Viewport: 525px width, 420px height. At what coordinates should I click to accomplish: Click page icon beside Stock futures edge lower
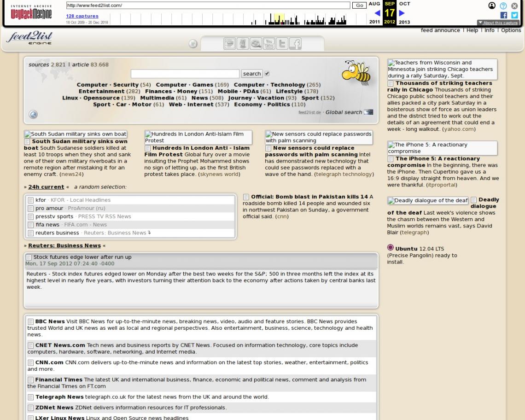click(29, 257)
